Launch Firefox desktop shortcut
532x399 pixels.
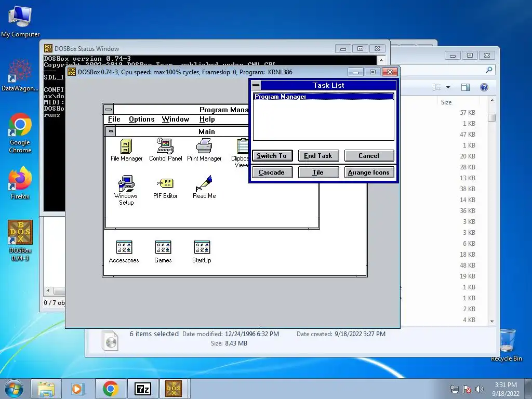[20, 183]
